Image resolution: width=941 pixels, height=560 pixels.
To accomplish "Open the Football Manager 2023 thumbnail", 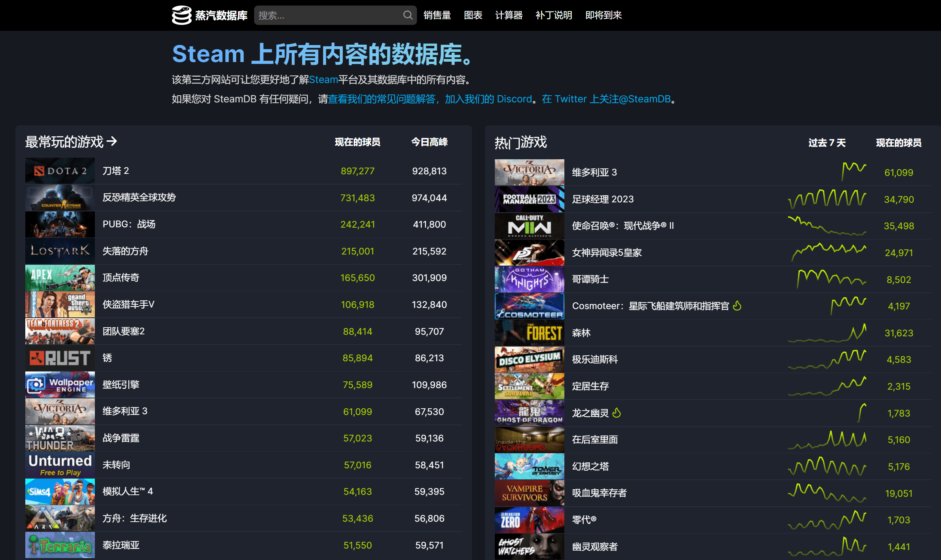I will [530, 199].
